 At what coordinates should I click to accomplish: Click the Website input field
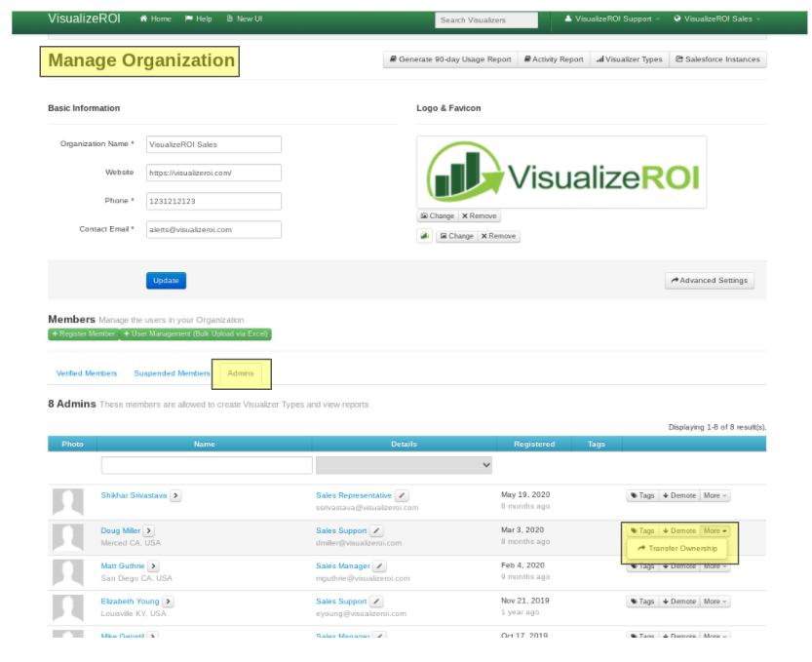click(x=213, y=173)
